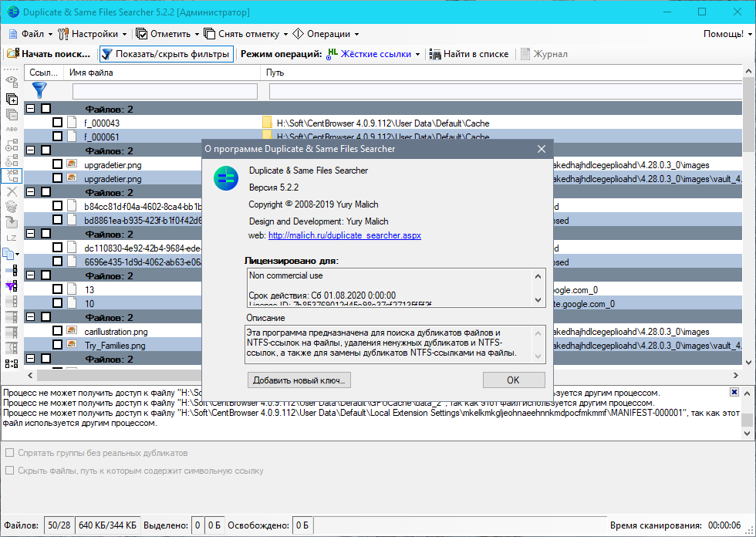Click the selected hardlink replace icon in left toolbar

coord(12,175)
